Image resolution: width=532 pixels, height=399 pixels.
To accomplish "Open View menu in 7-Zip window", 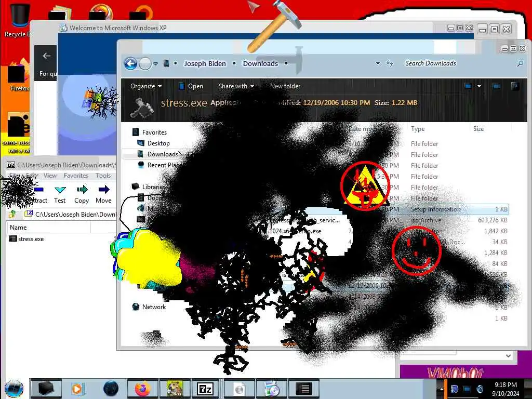I will pyautogui.click(x=50, y=176).
